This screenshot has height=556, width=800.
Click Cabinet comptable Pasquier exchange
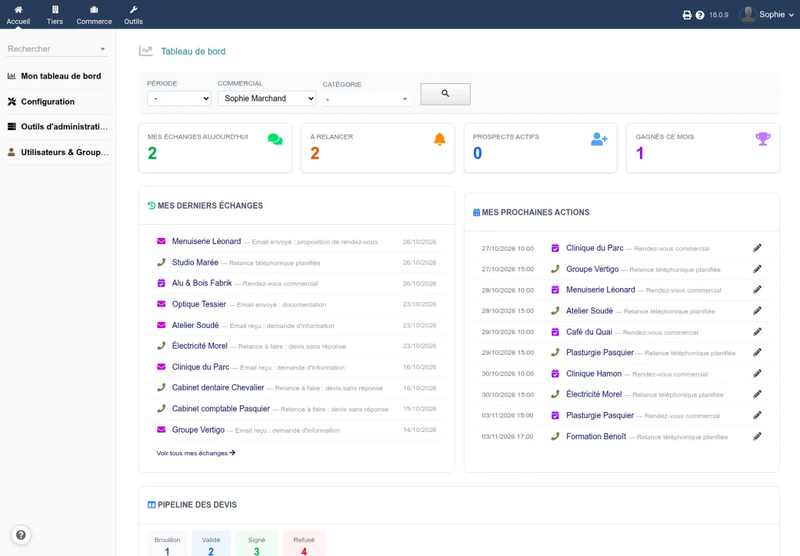(x=221, y=409)
